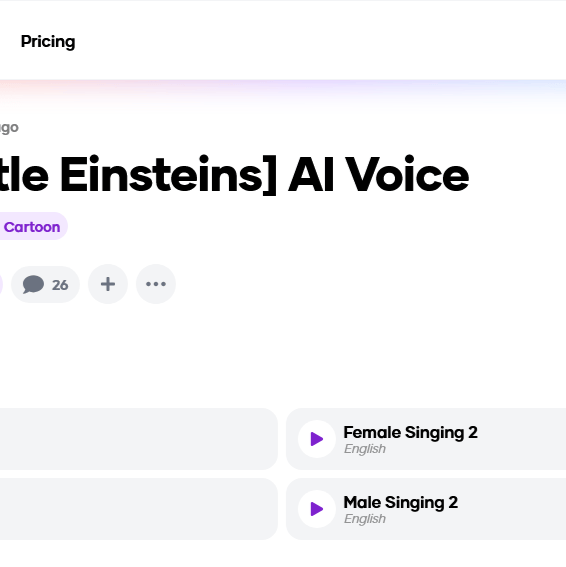Click English label under Male Singing 2
Image resolution: width=566 pixels, height=567 pixels.
[365, 519]
